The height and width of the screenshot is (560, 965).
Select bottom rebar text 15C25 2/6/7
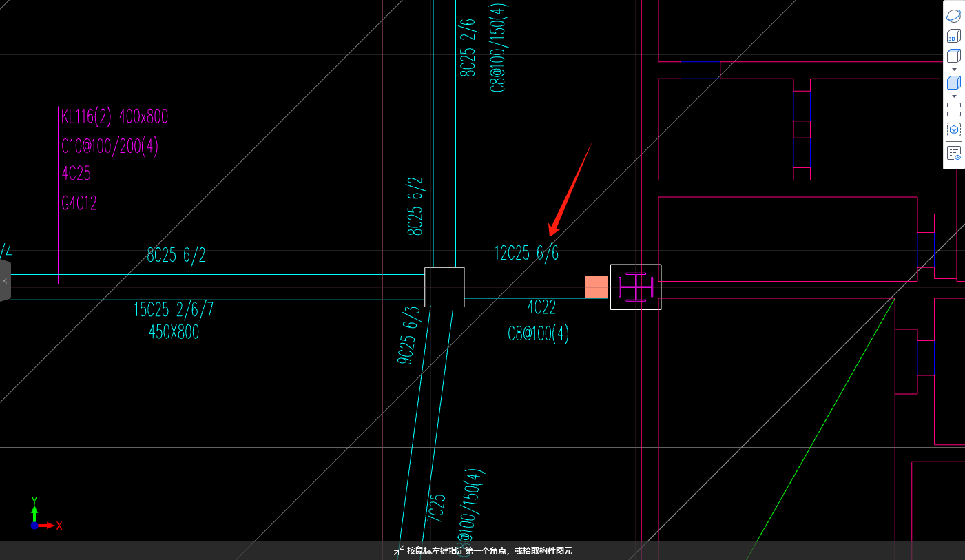click(174, 310)
